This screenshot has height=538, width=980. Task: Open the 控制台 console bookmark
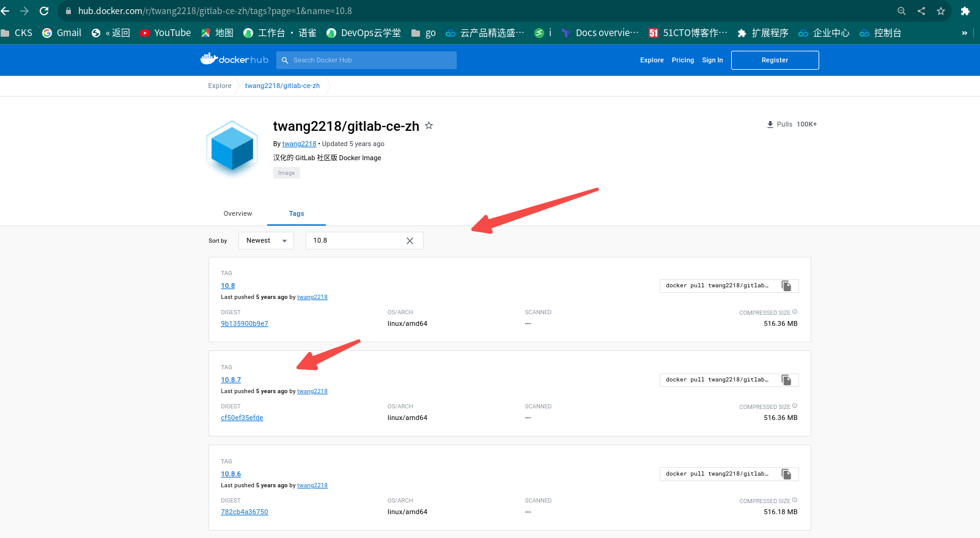880,33
